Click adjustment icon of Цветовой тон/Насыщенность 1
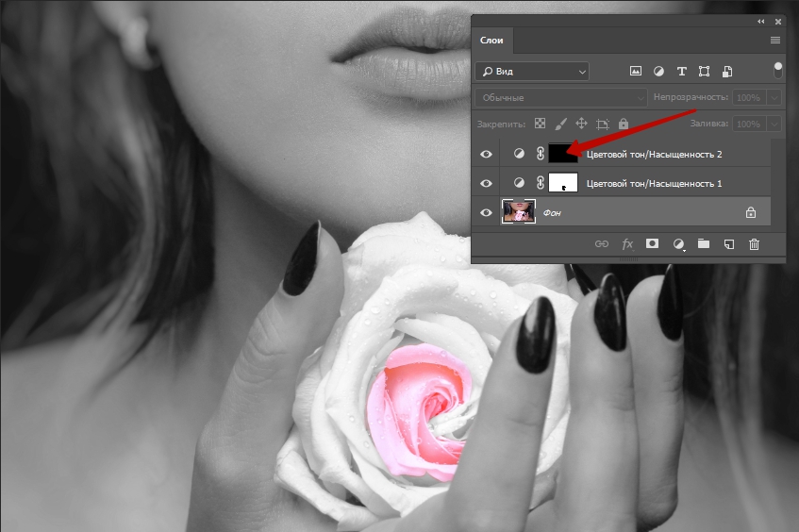This screenshot has height=532, width=799. (x=519, y=182)
